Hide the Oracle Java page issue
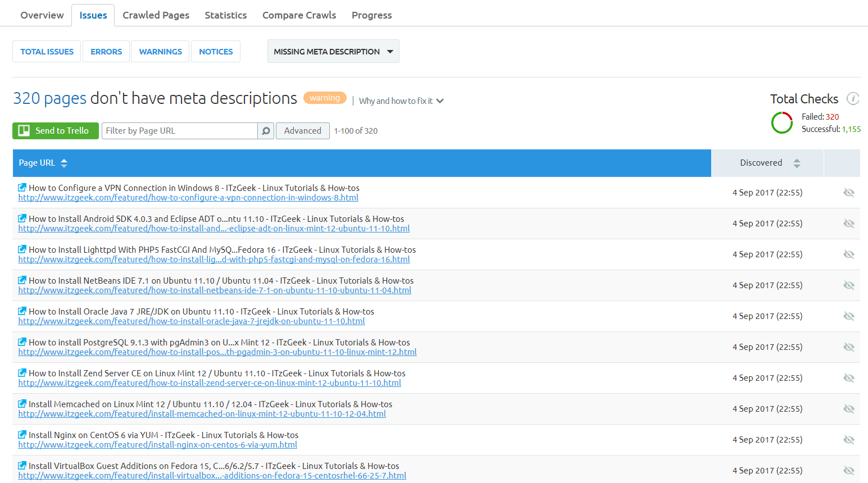This screenshot has height=483, width=868. click(849, 316)
